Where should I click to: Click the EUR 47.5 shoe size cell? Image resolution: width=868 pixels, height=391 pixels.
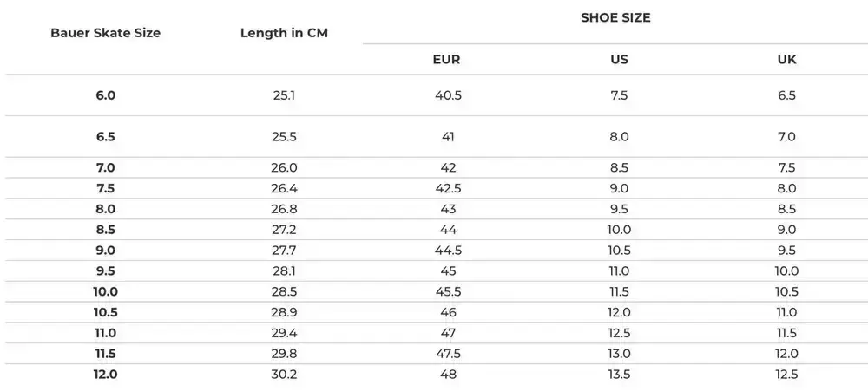pyautogui.click(x=447, y=354)
